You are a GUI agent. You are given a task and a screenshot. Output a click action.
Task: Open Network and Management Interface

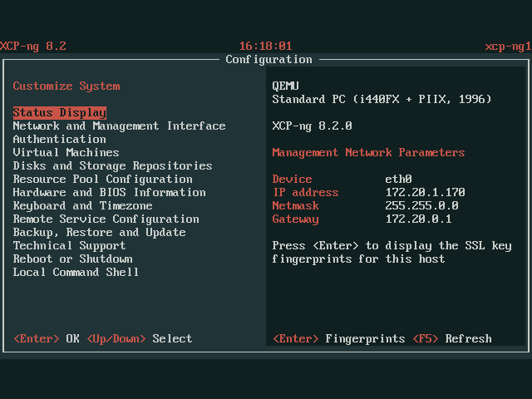click(119, 126)
